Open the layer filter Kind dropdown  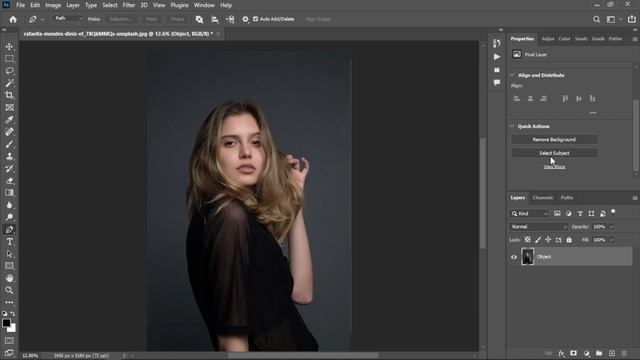tap(529, 213)
